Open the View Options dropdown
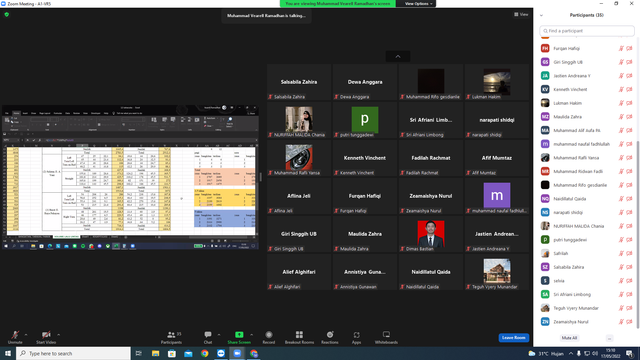The image size is (640, 360). 418,4
